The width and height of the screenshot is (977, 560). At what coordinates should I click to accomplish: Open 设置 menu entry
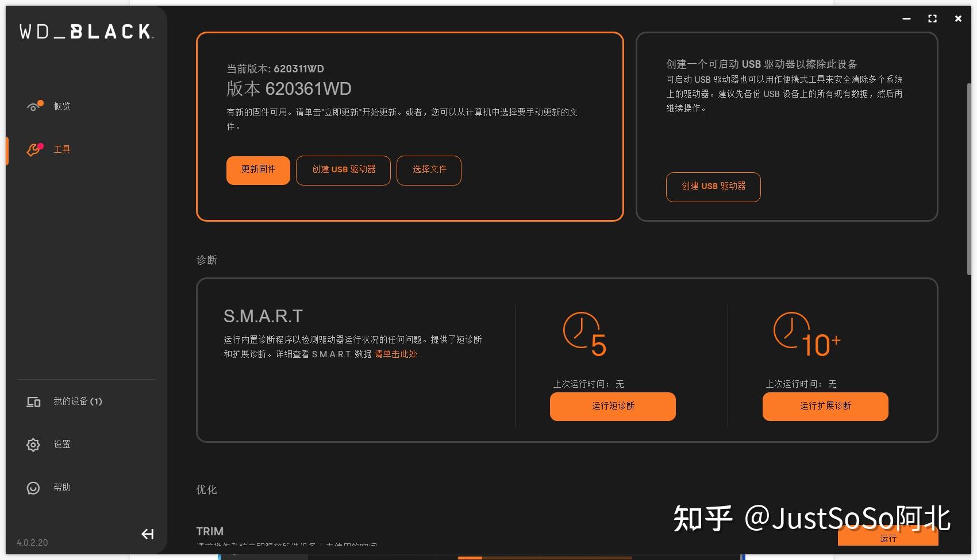click(62, 445)
